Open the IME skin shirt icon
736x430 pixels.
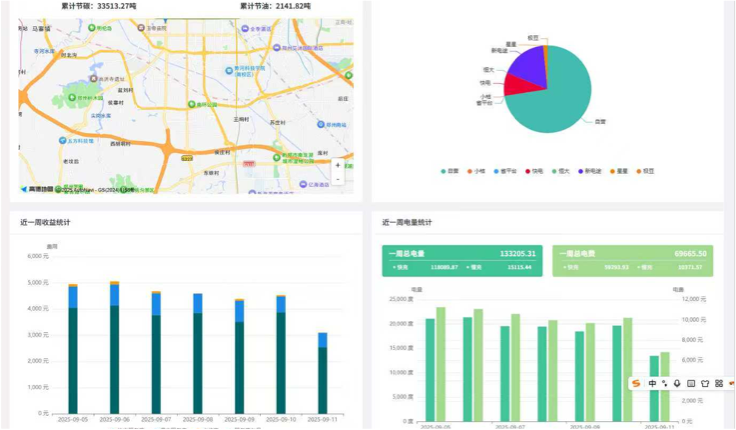tap(705, 383)
